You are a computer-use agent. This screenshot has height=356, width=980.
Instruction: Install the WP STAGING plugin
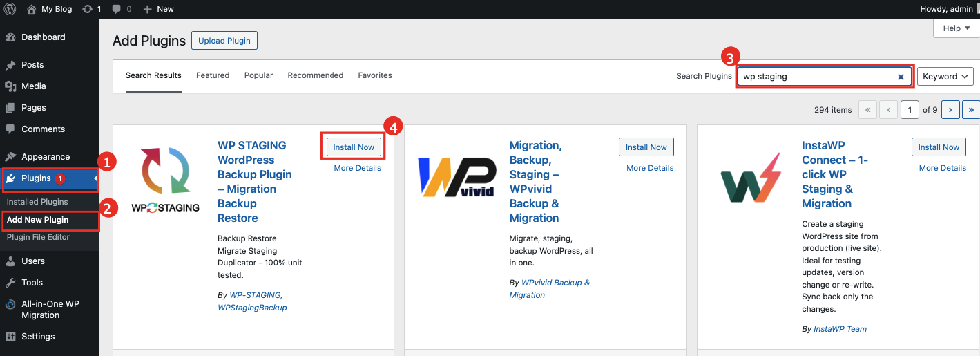click(x=354, y=147)
